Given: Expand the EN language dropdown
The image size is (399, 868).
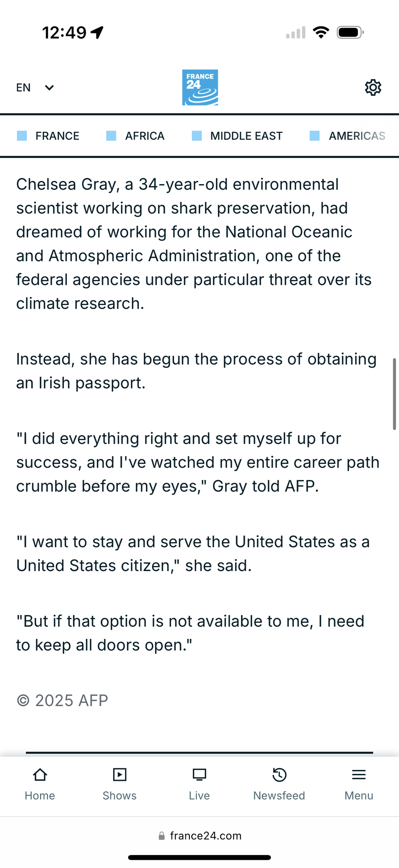Looking at the screenshot, I should click(x=24, y=88).
